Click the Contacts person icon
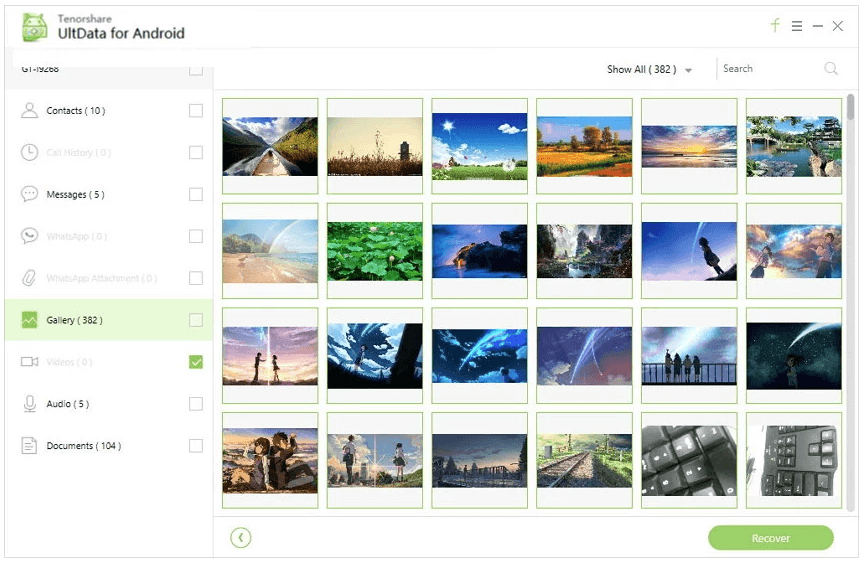The width and height of the screenshot is (865, 565). pyautogui.click(x=29, y=110)
